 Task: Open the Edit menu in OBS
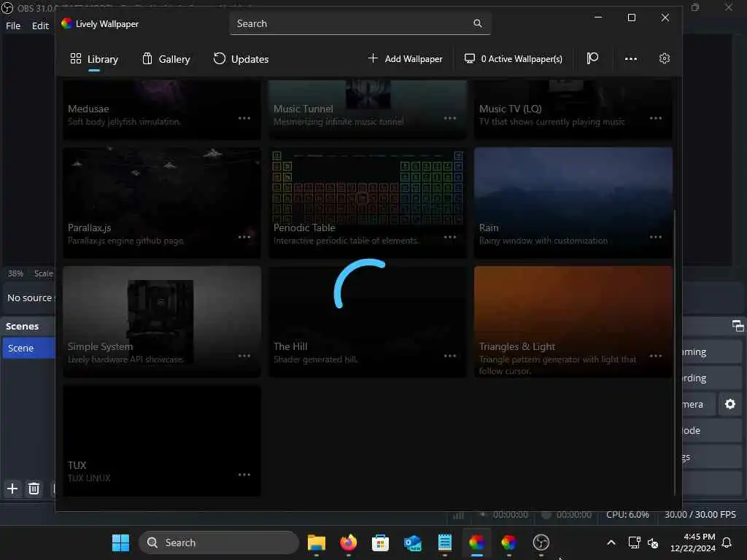[x=41, y=26]
